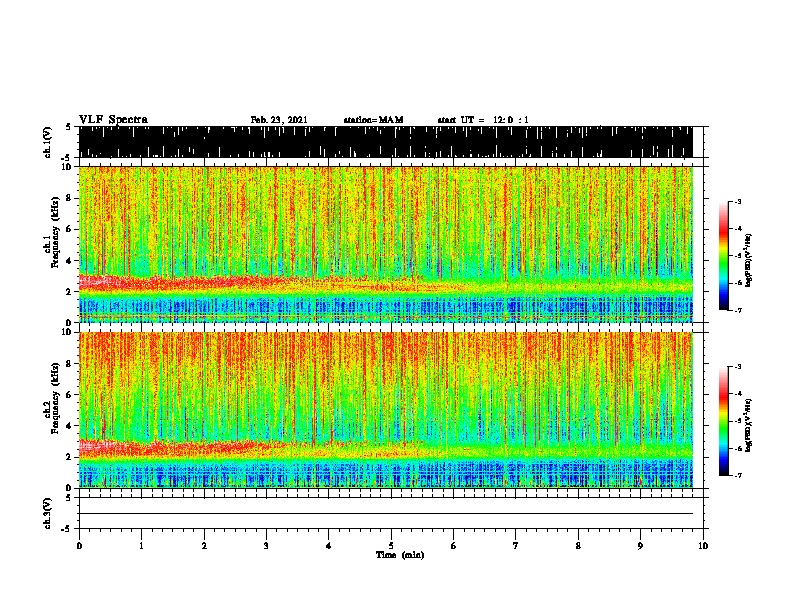Click the time axis tick label "0"
Image resolution: width=792 pixels, height=612 pixels.
pos(79,546)
